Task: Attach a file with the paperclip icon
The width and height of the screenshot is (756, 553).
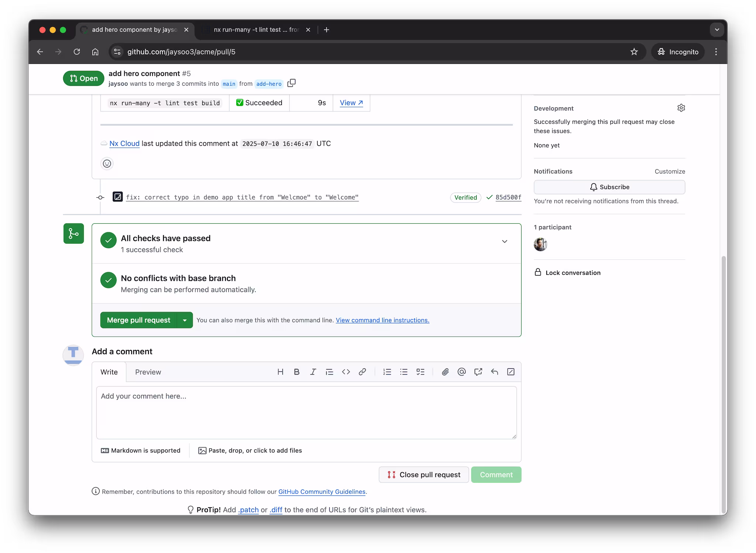Action: click(445, 372)
